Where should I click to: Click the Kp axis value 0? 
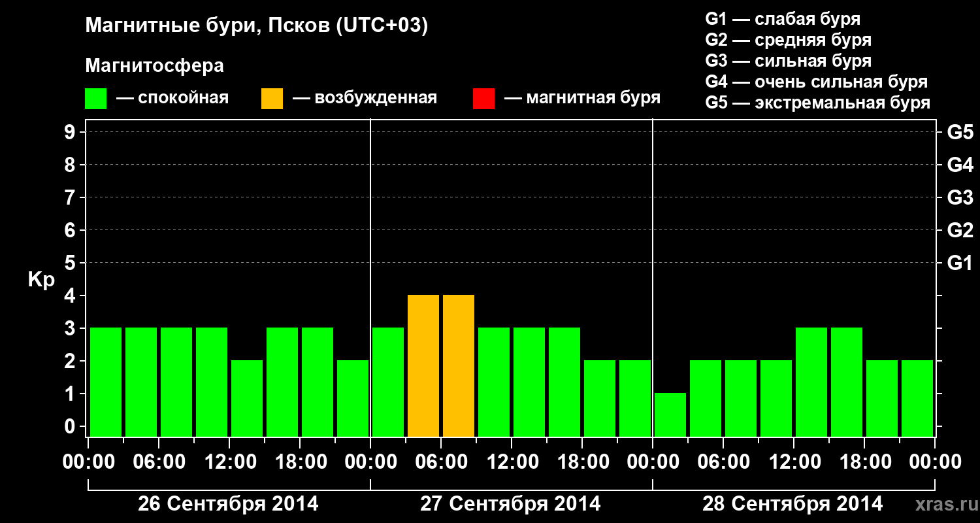point(71,426)
